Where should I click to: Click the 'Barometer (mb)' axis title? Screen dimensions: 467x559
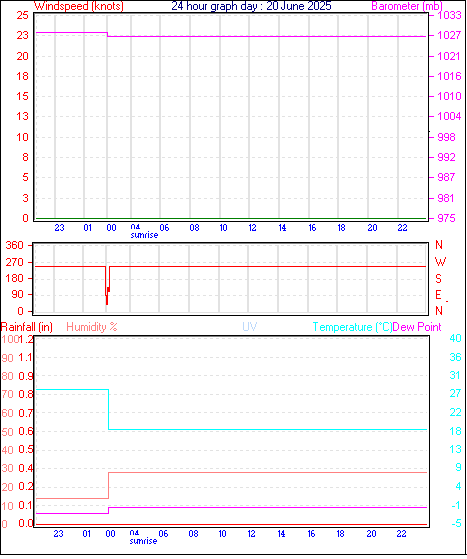coord(407,6)
